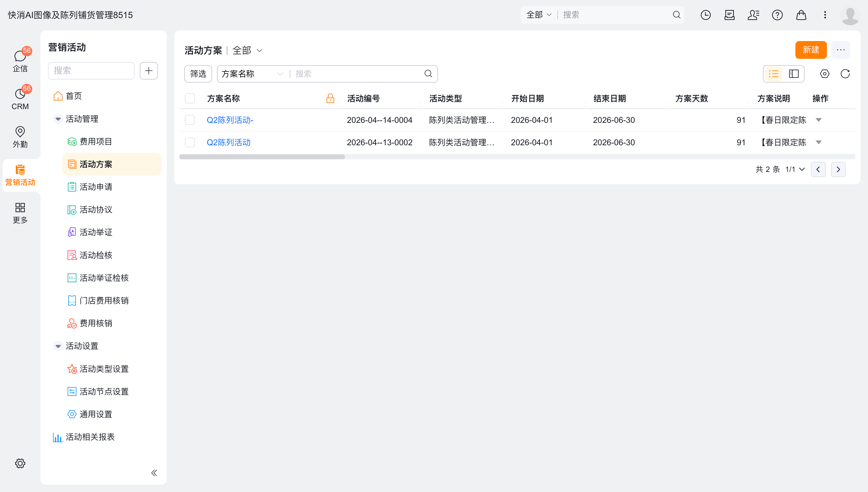Screen dimensions: 868x492
Task: Switch to list view mode
Action: 773,74
